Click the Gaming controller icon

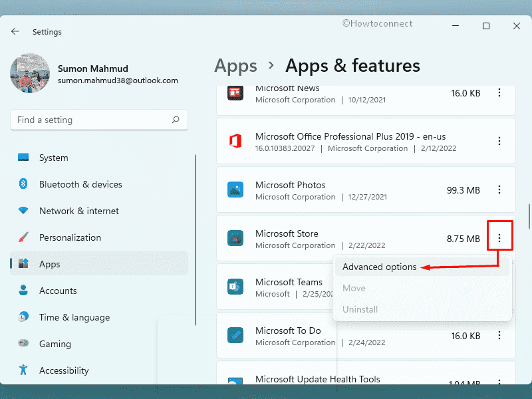pyautogui.click(x=23, y=343)
